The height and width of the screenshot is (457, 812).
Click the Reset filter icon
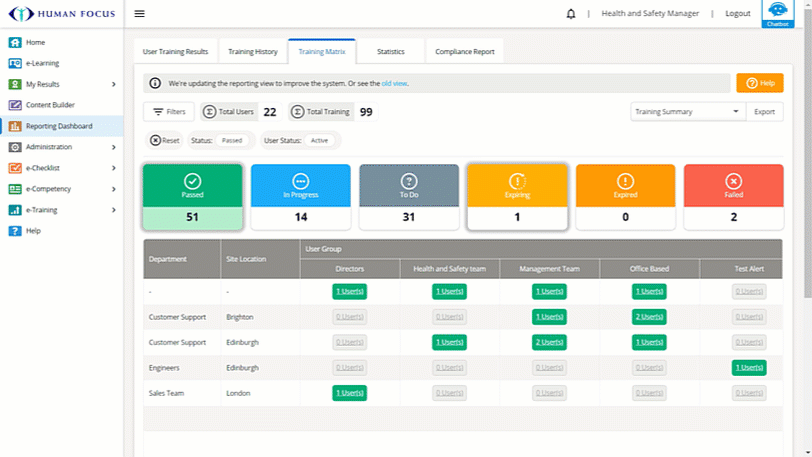[156, 141]
